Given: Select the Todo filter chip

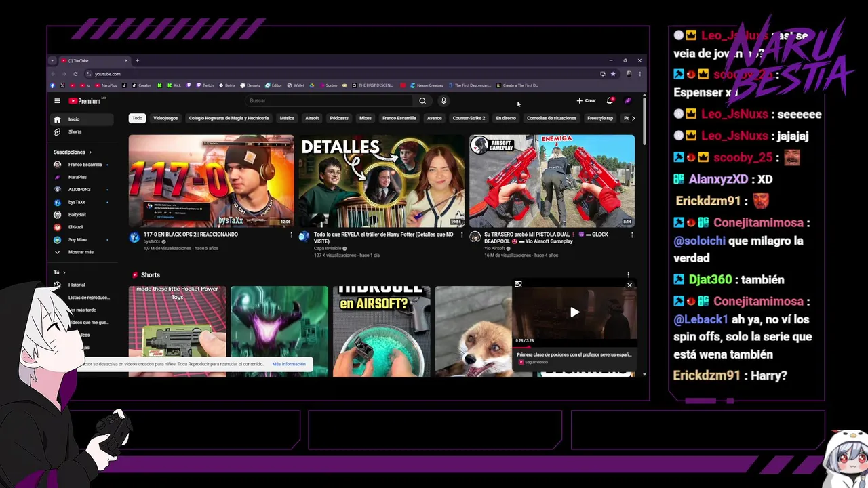Looking at the screenshot, I should [x=138, y=118].
